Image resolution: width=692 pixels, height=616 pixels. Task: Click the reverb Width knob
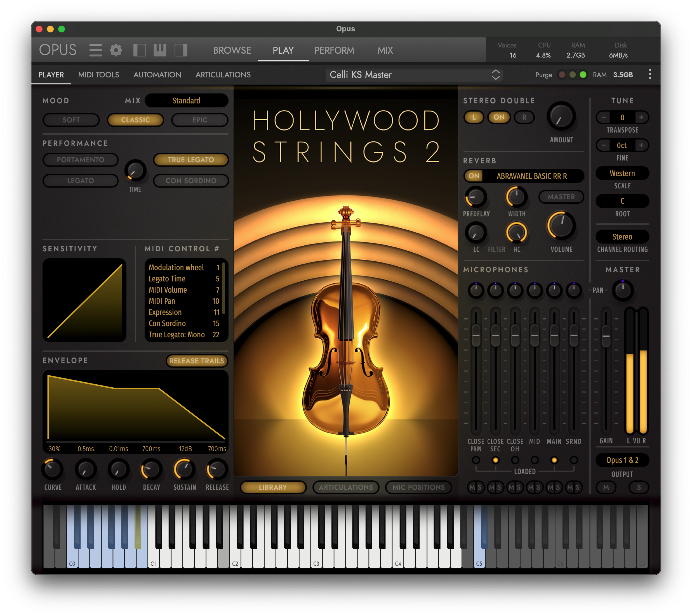tap(516, 197)
